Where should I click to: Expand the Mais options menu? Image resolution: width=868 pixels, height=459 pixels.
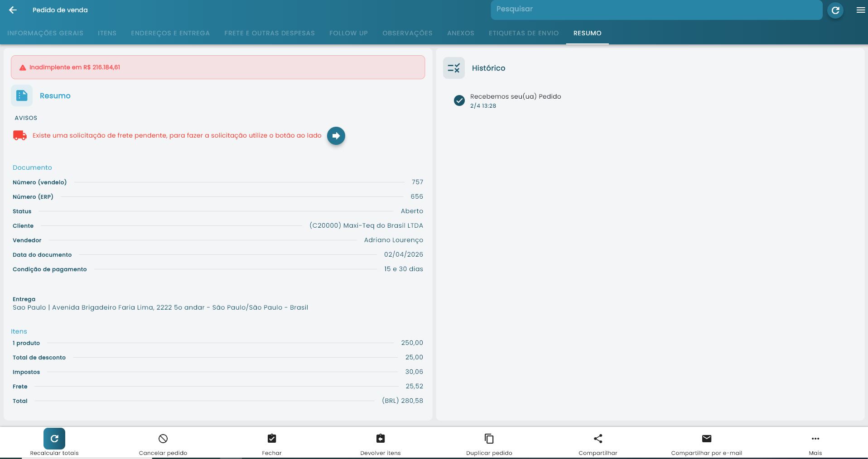click(x=815, y=439)
